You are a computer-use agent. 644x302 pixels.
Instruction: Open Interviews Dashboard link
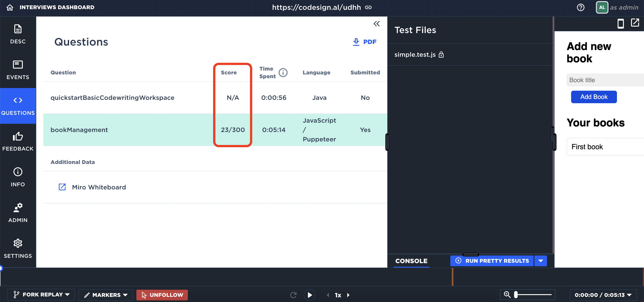click(x=57, y=8)
